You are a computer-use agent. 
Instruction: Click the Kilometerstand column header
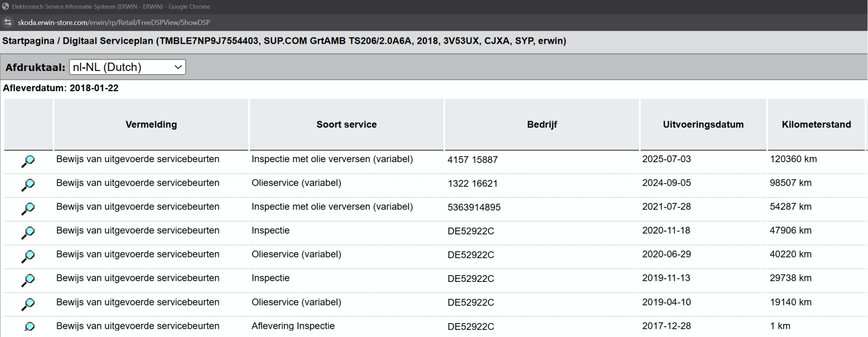[x=816, y=125]
